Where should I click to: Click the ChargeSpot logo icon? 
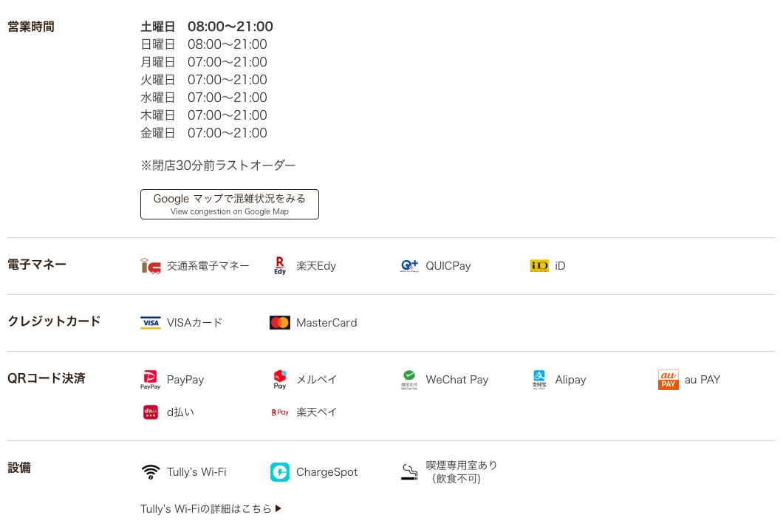tap(280, 472)
